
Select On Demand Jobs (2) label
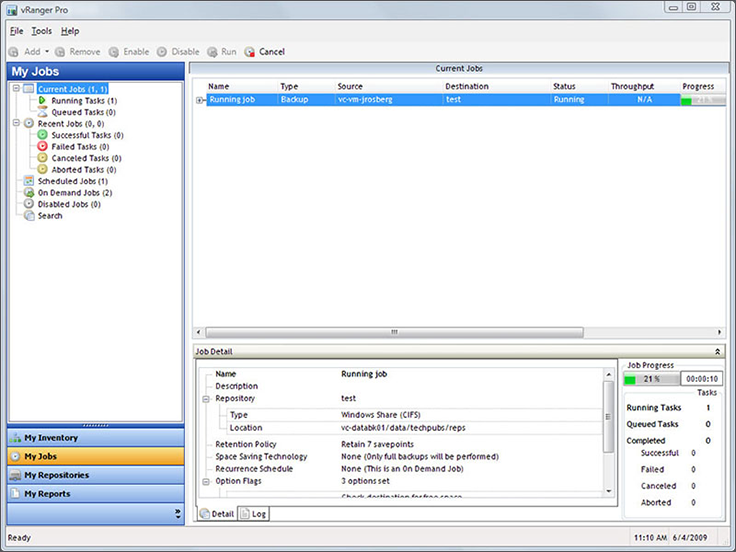point(75,193)
